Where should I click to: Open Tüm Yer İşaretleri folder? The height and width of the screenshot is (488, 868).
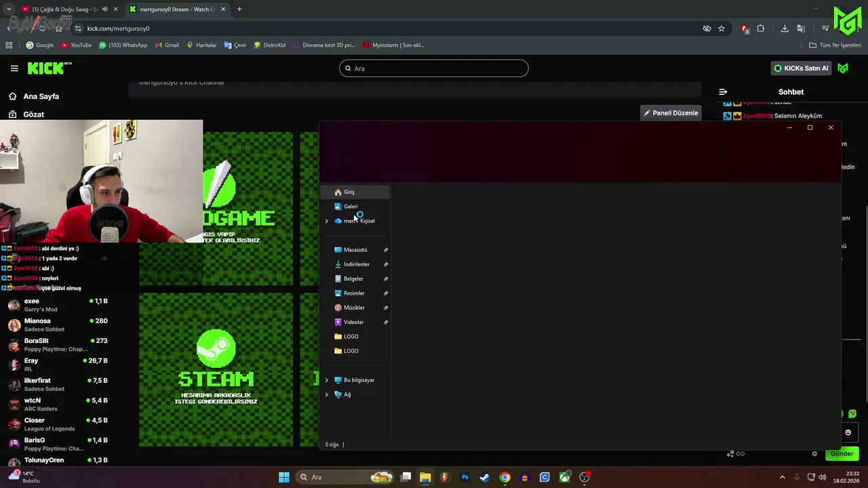835,45
